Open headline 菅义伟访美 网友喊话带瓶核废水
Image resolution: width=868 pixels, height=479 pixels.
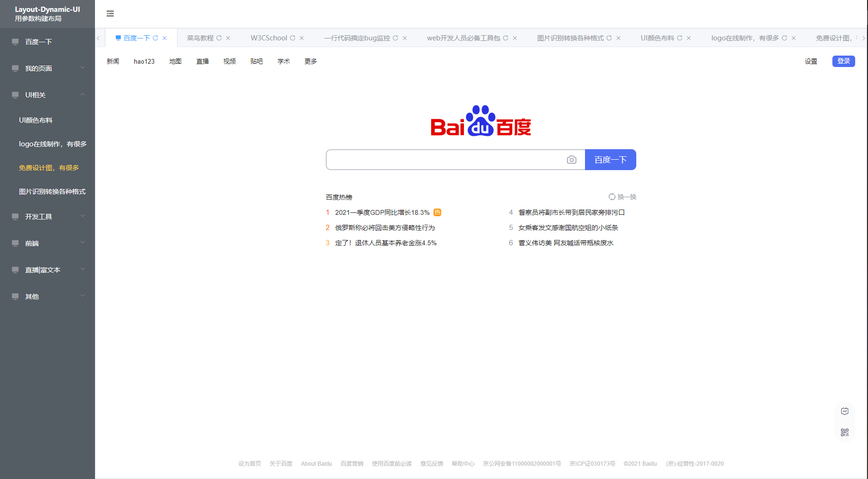(566, 243)
